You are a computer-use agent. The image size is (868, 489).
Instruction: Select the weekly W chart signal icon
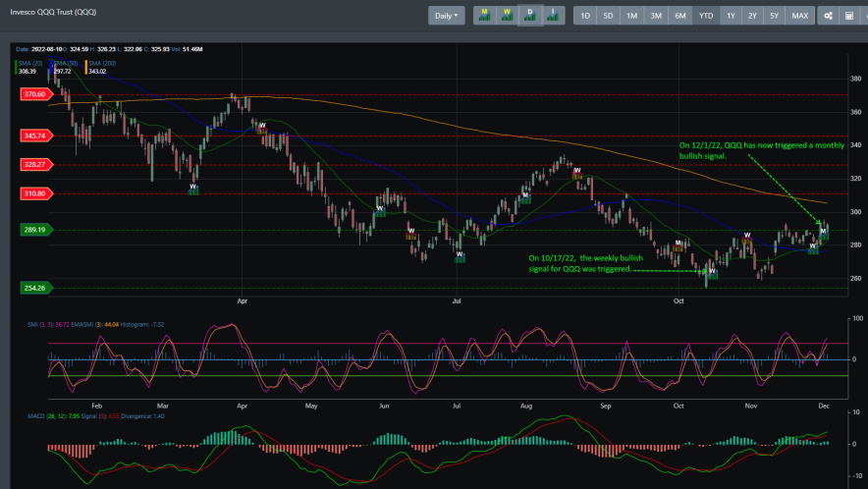coord(507,16)
